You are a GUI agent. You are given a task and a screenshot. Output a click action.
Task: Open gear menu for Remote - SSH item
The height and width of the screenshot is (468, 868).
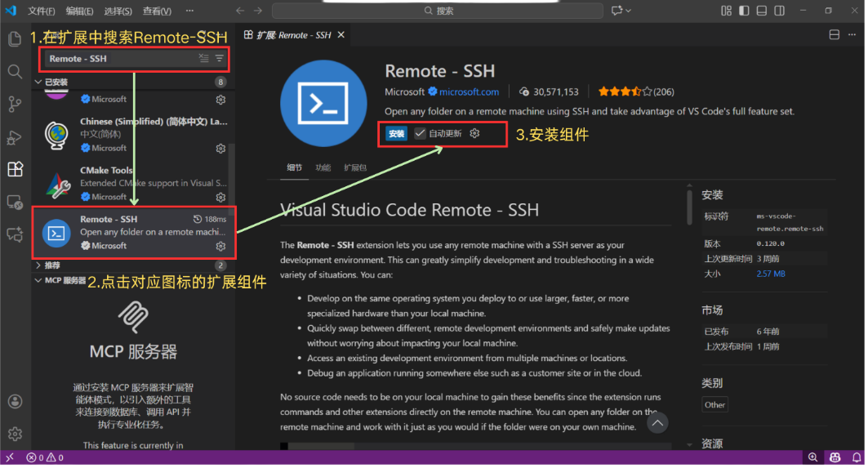[x=220, y=246]
